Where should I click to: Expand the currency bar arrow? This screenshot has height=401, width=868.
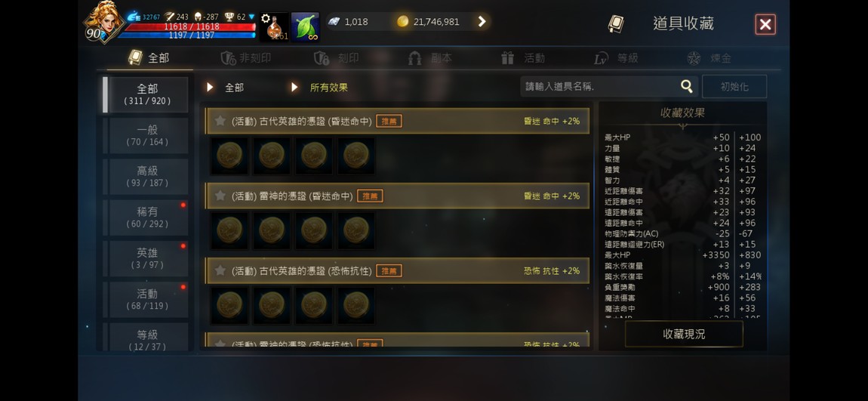point(482,22)
